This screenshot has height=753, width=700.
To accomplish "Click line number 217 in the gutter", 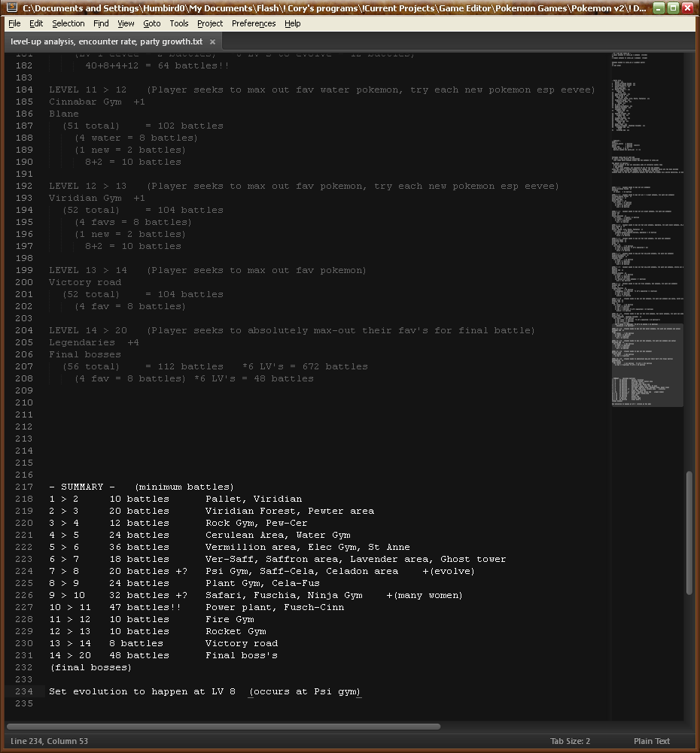I will click(23, 487).
